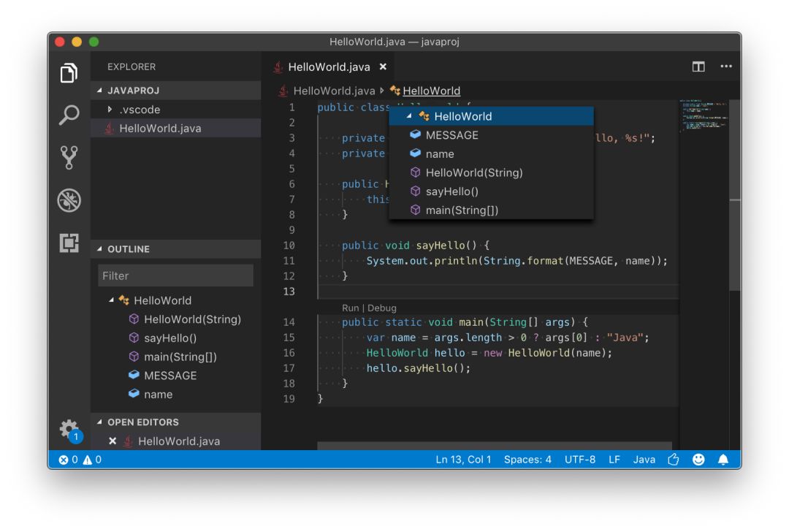Viewport: 789px width, 532px height.
Task: Select the HelloWorld.java editor tab
Action: point(329,67)
